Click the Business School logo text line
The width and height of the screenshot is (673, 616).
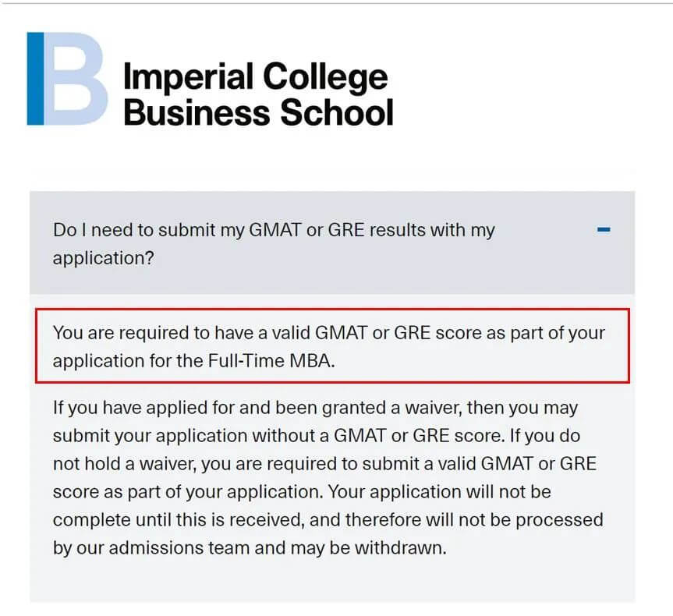pyautogui.click(x=258, y=112)
